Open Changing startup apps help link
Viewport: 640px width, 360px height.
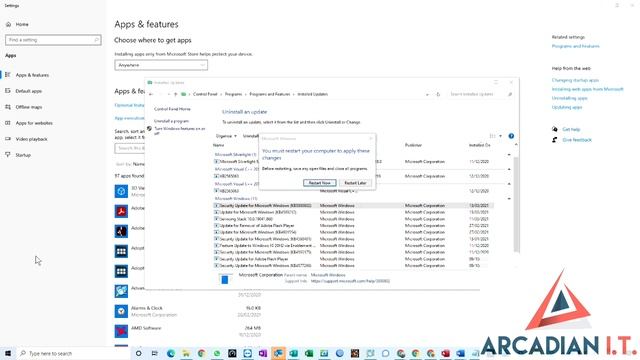tap(575, 80)
